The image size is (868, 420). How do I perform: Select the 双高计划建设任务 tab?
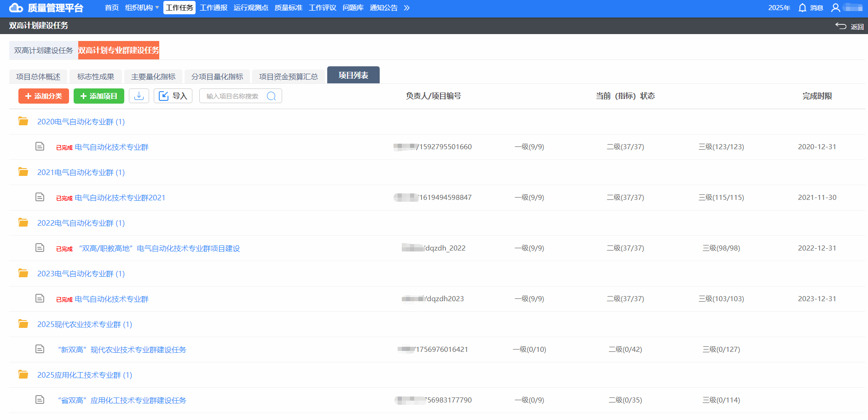pyautogui.click(x=43, y=50)
